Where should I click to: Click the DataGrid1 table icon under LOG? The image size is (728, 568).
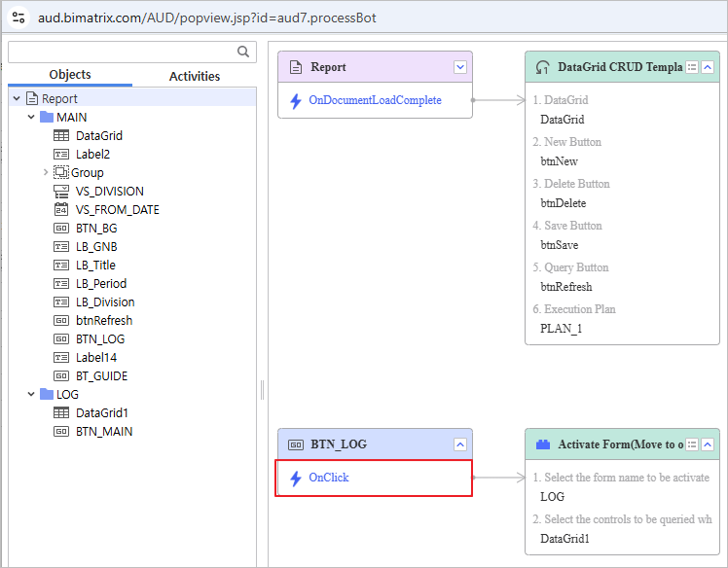[61, 412]
